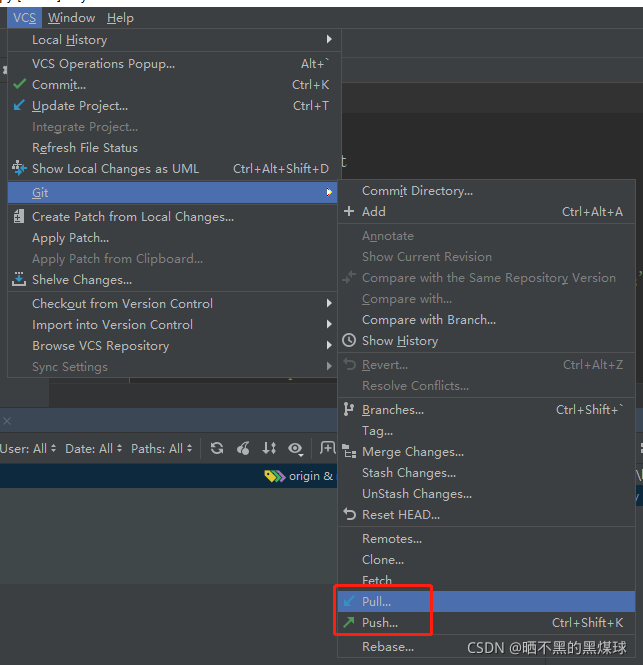Screen dimensions: 643x665
Task: Open the Date: All filter dropdown
Action: [x=94, y=448]
